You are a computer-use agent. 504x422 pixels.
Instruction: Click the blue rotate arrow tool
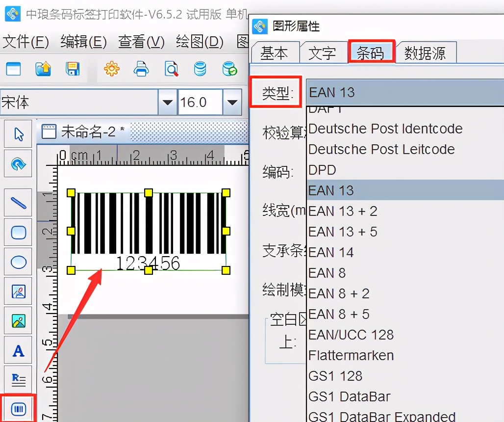coord(18,163)
